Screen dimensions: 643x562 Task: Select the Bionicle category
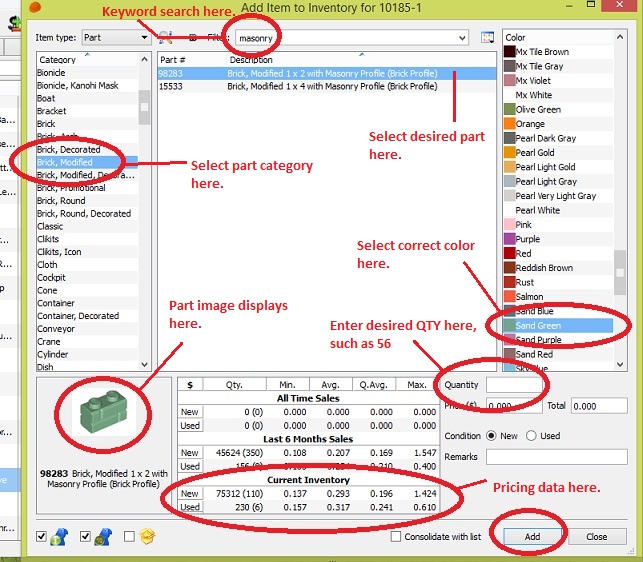point(87,73)
